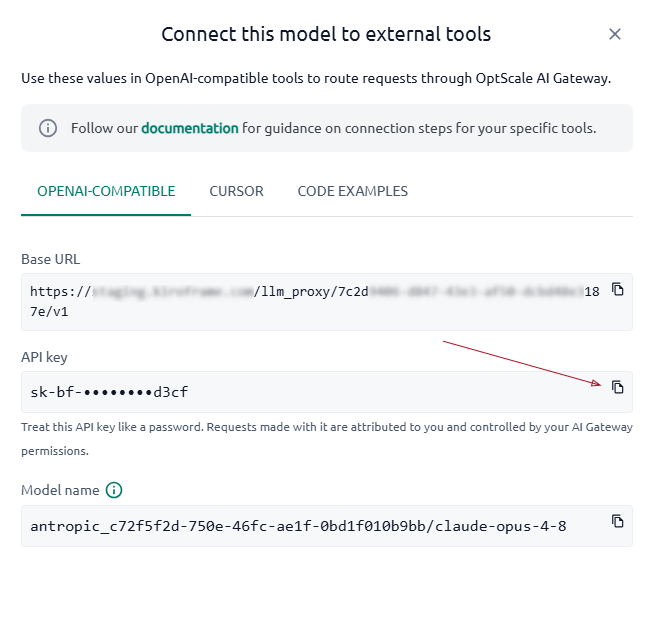Close the Connect model dialog
651x620 pixels.
click(x=614, y=34)
